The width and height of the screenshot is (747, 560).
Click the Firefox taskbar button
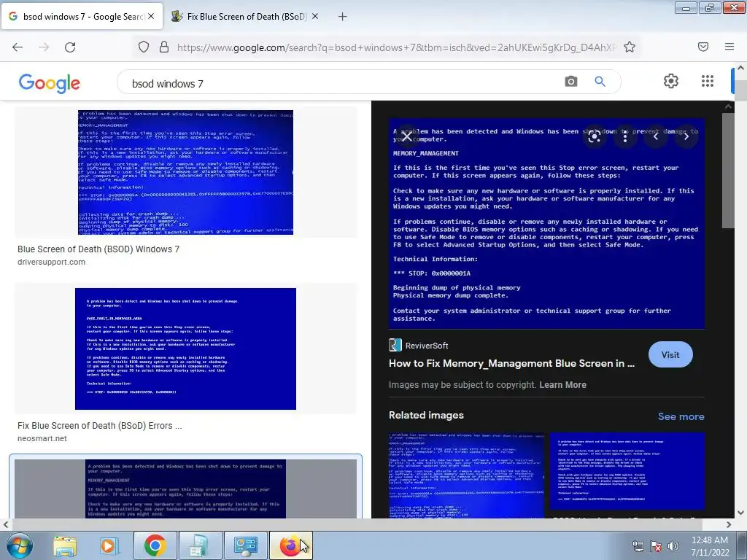pos(291,545)
